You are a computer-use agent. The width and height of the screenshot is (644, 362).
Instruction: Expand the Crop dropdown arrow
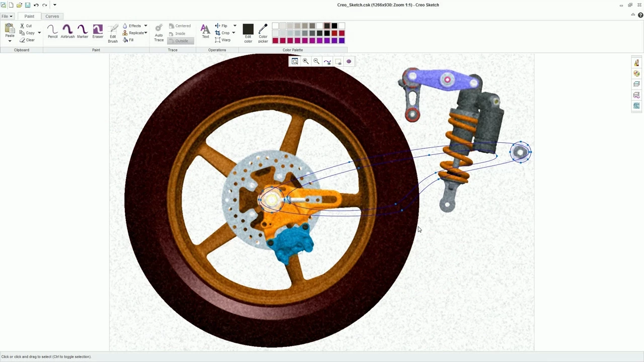pos(233,33)
